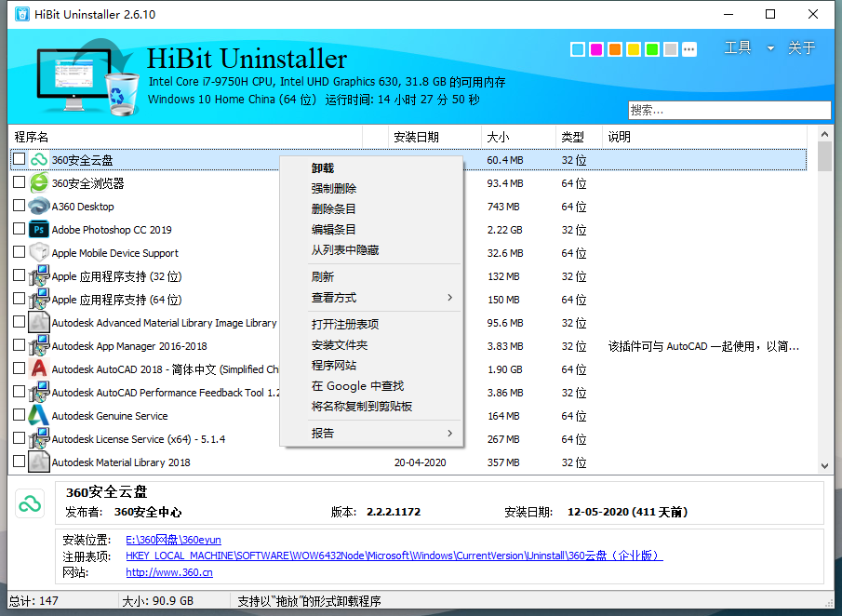Click the Autodesk License Service icon
This screenshot has height=616, width=842.
coord(39,439)
